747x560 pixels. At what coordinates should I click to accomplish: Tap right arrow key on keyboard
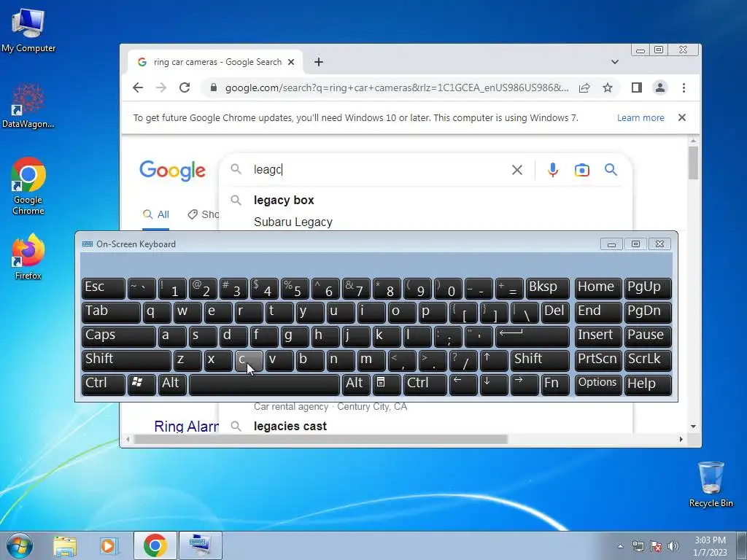(x=525, y=384)
